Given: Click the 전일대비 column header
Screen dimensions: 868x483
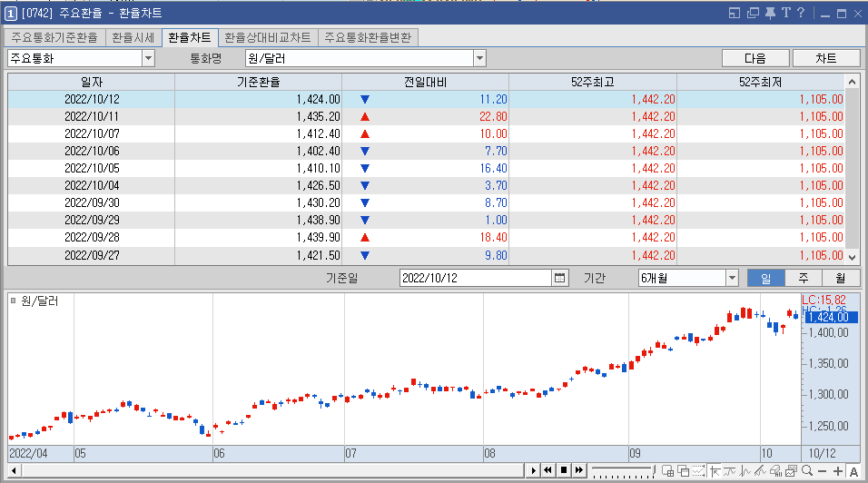Looking at the screenshot, I should click(x=425, y=82).
